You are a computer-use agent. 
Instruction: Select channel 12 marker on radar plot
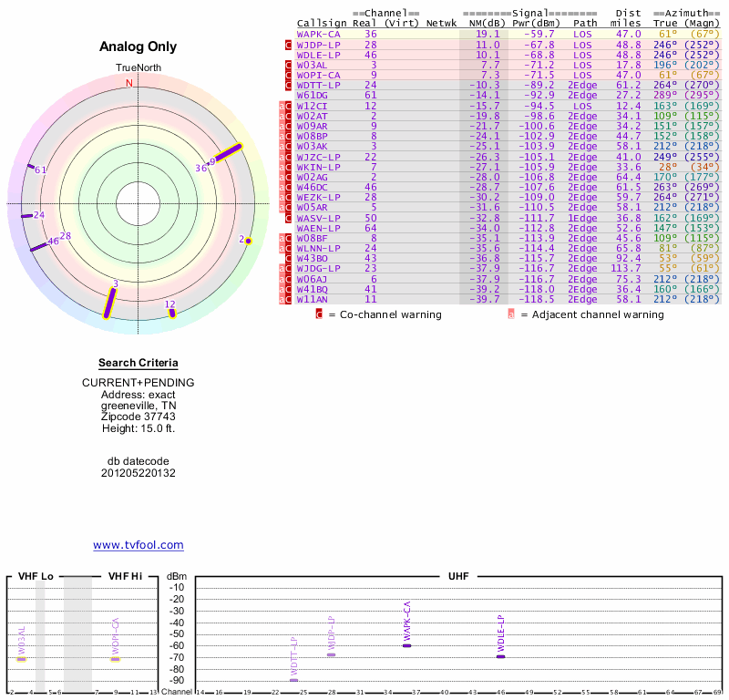171,312
